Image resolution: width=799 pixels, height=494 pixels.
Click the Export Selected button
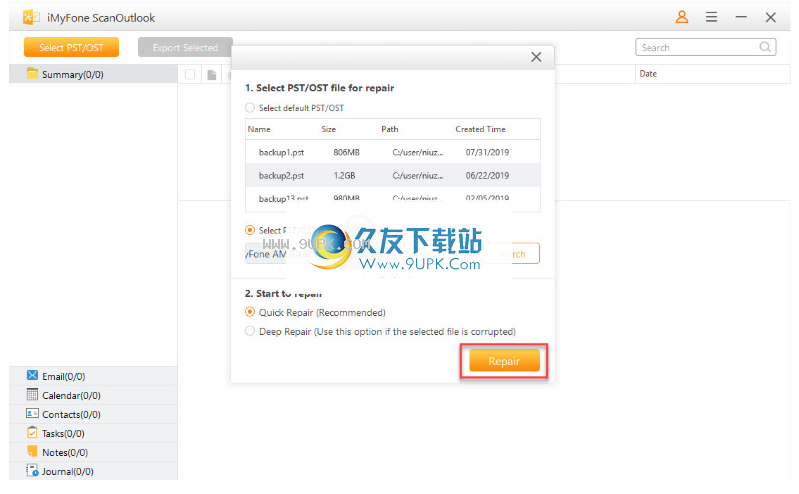click(x=185, y=47)
